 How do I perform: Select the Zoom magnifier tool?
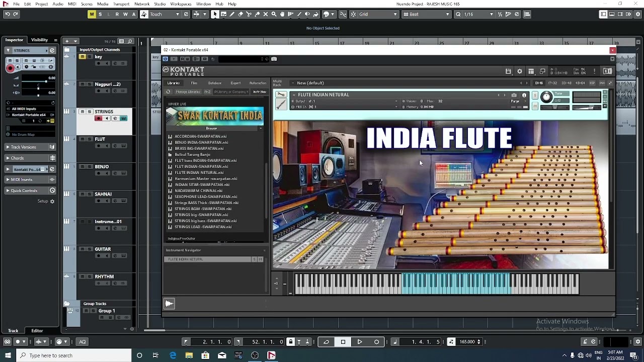274,14
